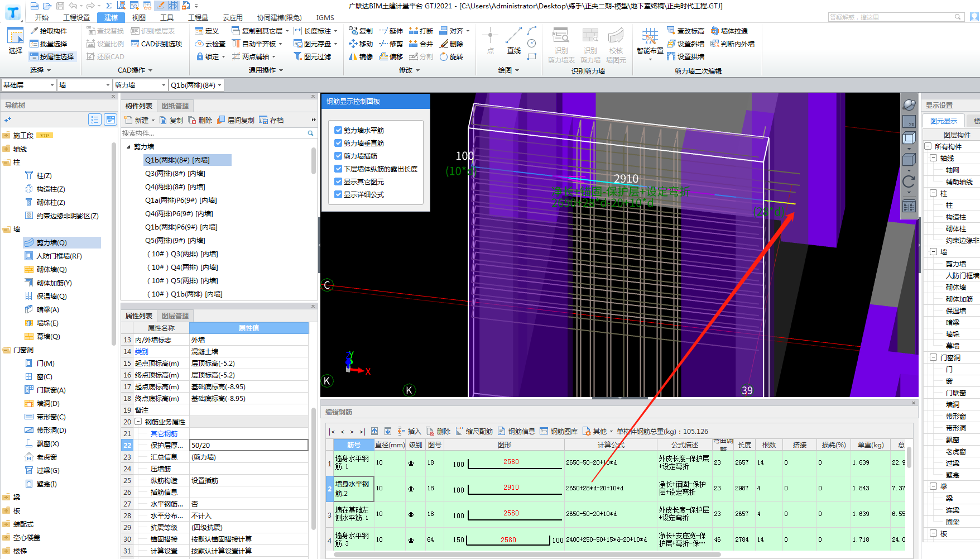Click the 图元过滤 element filter tool
980x559 pixels.
click(313, 56)
